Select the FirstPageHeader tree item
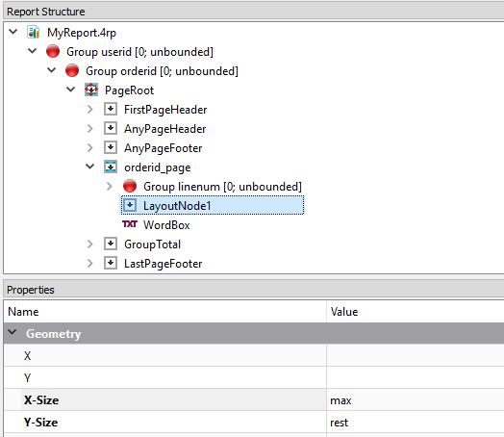This screenshot has width=504, height=437. click(x=165, y=110)
